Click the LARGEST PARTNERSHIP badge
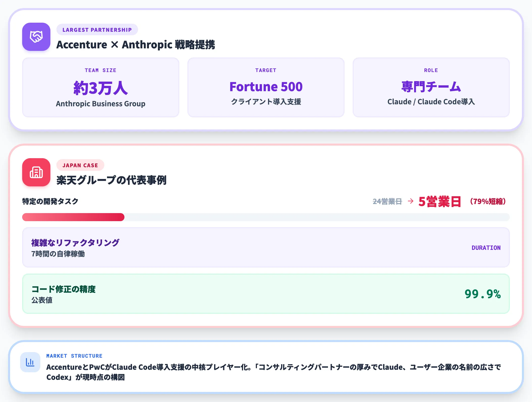Image resolution: width=532 pixels, height=402 pixels. pos(97,30)
